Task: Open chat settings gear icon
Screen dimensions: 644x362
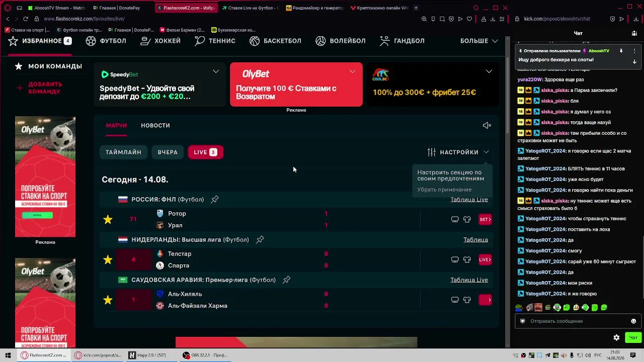Action: pyautogui.click(x=616, y=338)
